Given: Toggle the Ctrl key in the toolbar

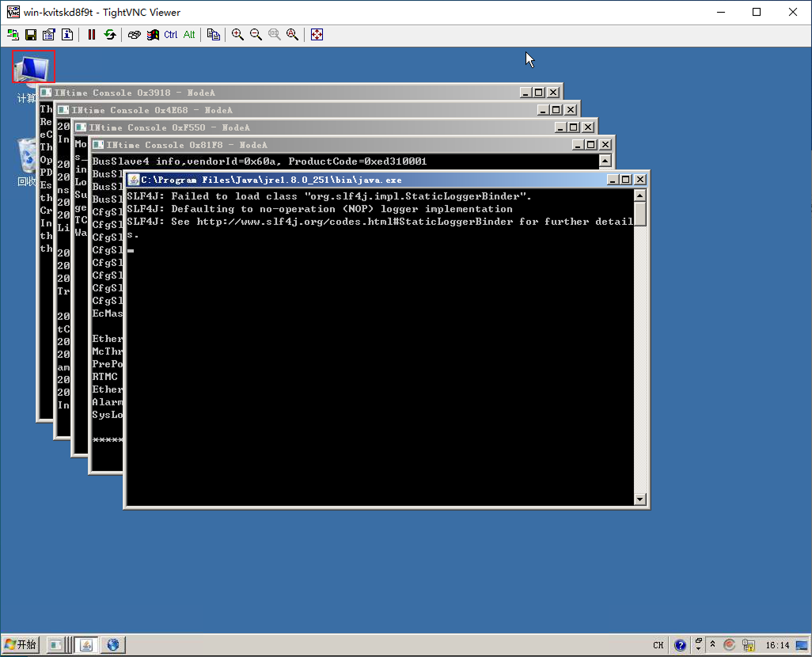Looking at the screenshot, I should pyautogui.click(x=170, y=35).
